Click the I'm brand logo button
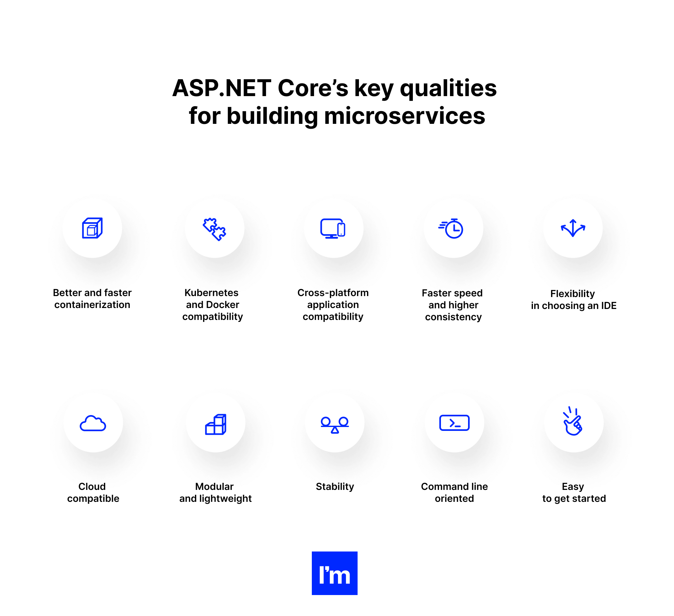This screenshot has height=616, width=674. (337, 572)
